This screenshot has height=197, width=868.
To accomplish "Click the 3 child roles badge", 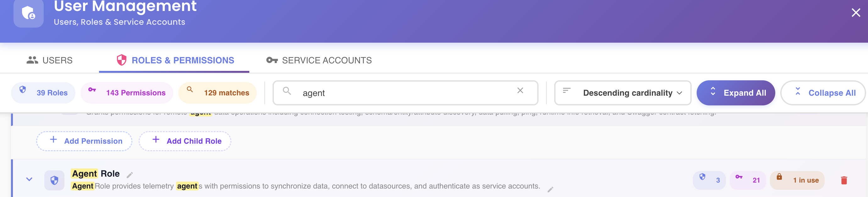I will coord(709,180).
